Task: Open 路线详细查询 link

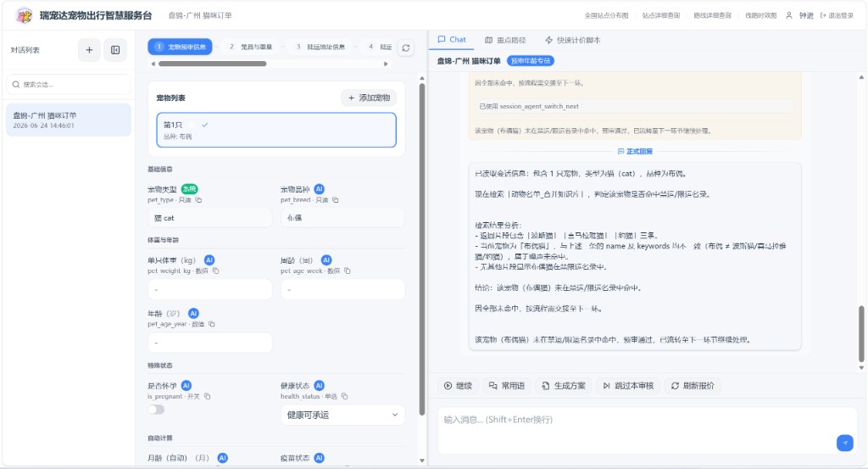Action: pos(712,15)
